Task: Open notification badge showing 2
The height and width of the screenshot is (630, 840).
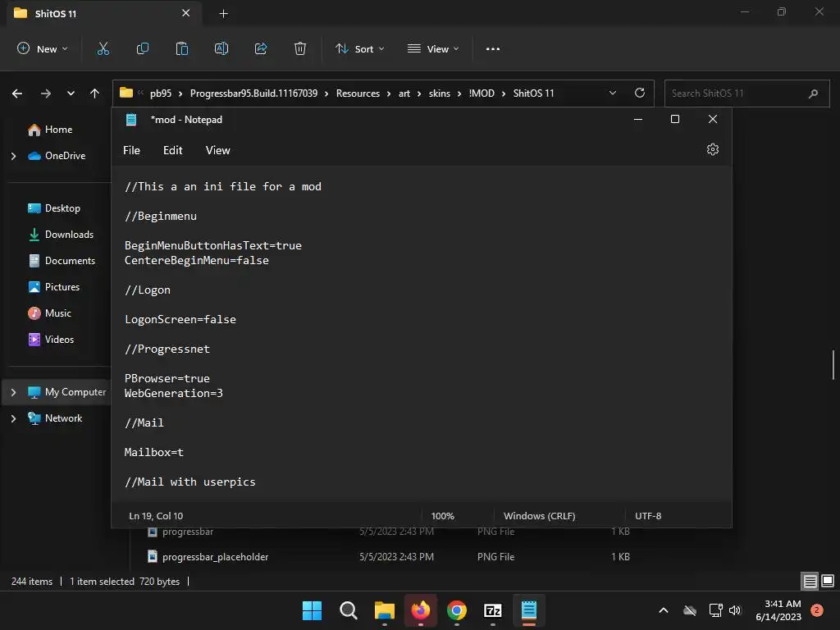Action: click(816, 610)
